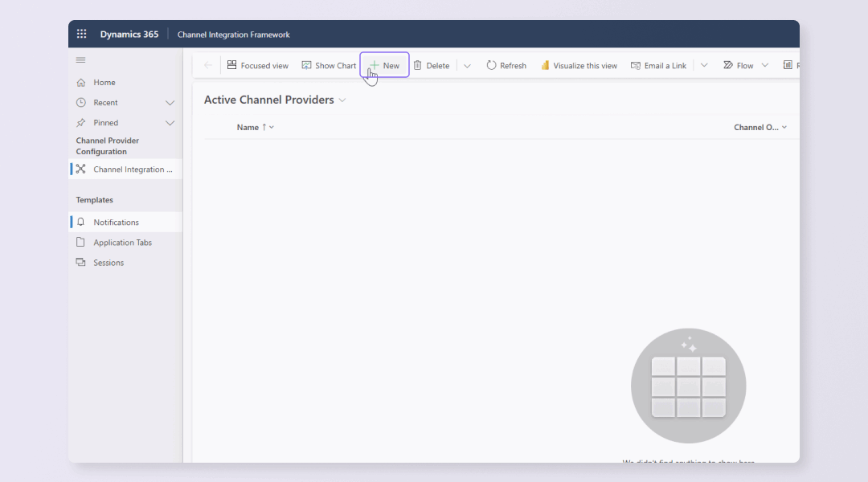The image size is (868, 482).
Task: Navigate to Sessions templates
Action: (108, 263)
